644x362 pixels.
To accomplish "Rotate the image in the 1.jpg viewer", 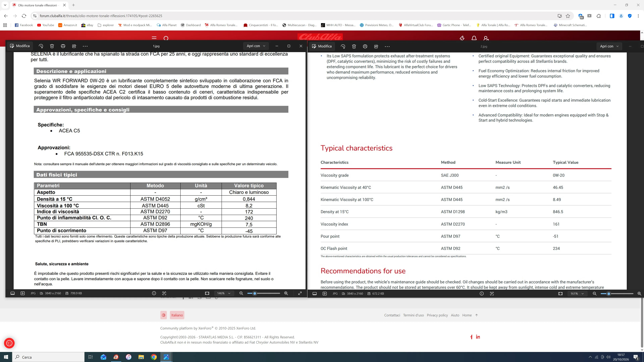I will 41,46.
